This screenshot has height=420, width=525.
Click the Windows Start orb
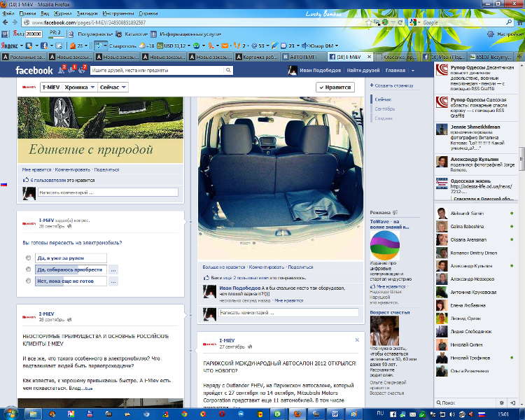10,414
